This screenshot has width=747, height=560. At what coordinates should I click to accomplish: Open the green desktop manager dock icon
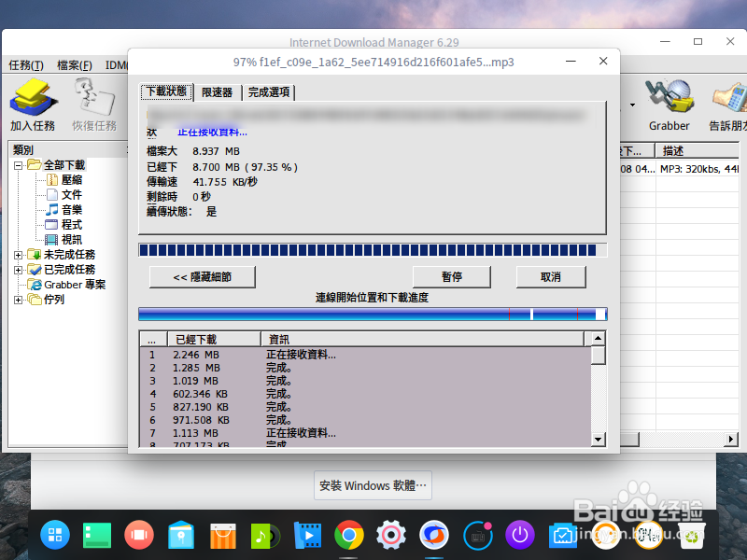[97, 535]
